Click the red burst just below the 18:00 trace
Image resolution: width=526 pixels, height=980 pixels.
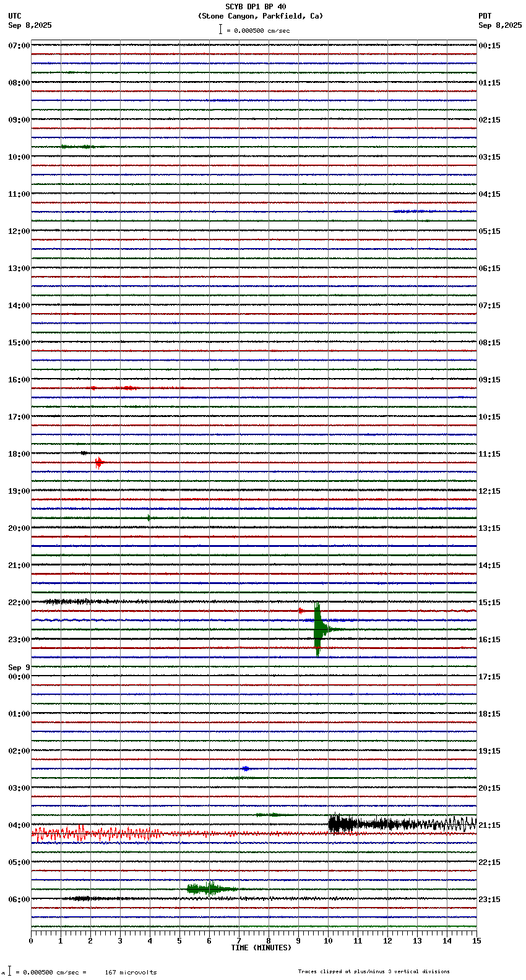click(99, 462)
